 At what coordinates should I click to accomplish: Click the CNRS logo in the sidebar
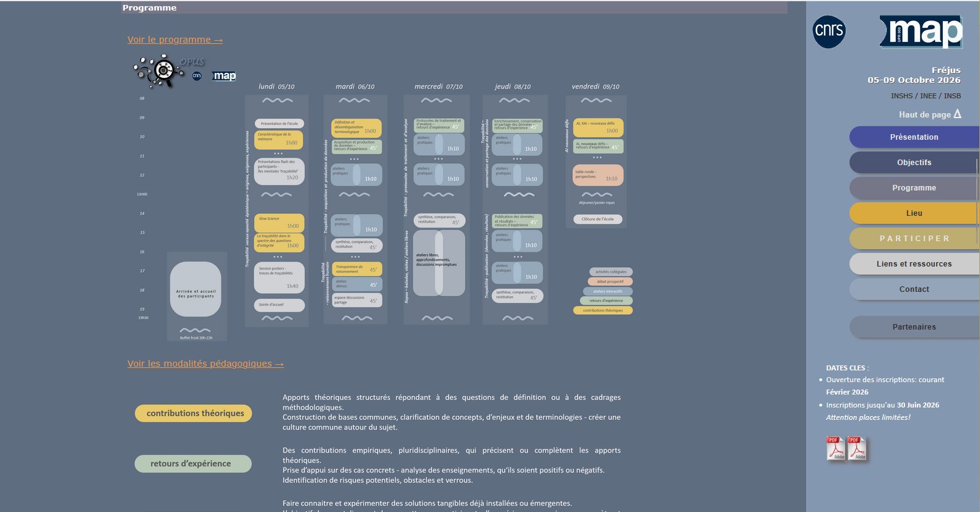(828, 32)
